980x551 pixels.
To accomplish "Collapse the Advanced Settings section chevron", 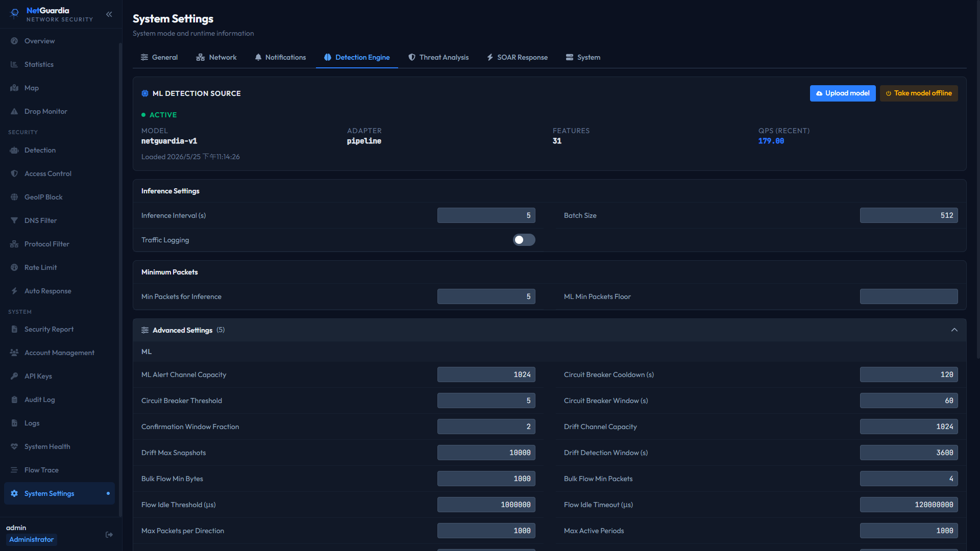I will pyautogui.click(x=954, y=330).
